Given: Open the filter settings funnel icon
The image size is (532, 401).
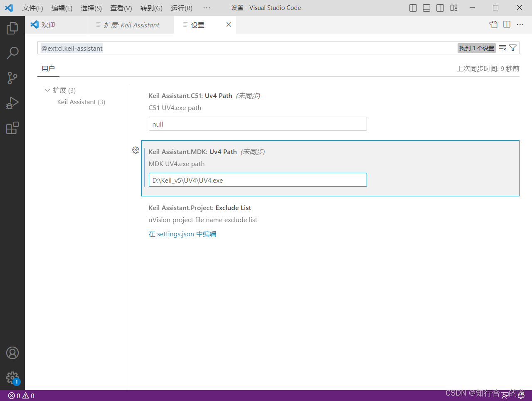Looking at the screenshot, I should click(512, 48).
